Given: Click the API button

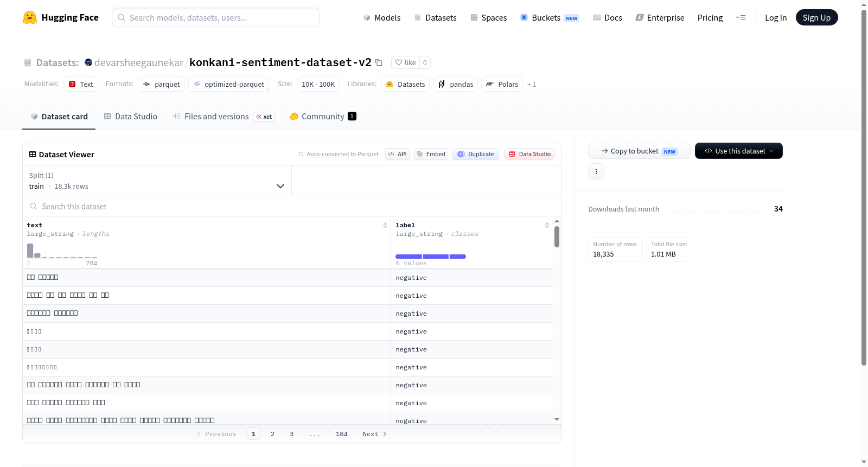Looking at the screenshot, I should click(397, 154).
